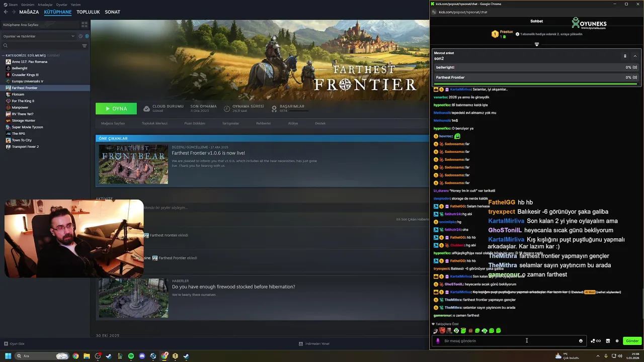Open channel points infinity icon
This screenshot has width=644, height=362.
click(596, 341)
